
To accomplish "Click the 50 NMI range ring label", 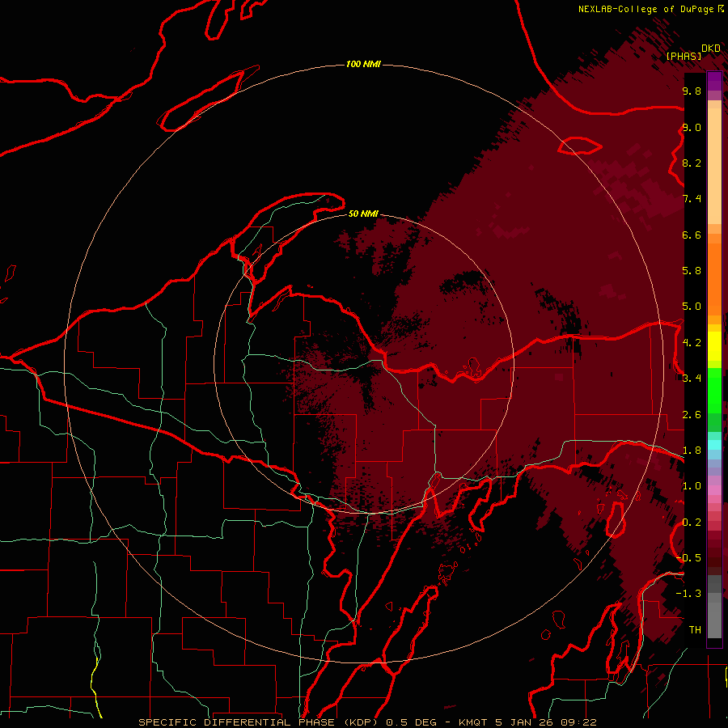I will 363,214.
